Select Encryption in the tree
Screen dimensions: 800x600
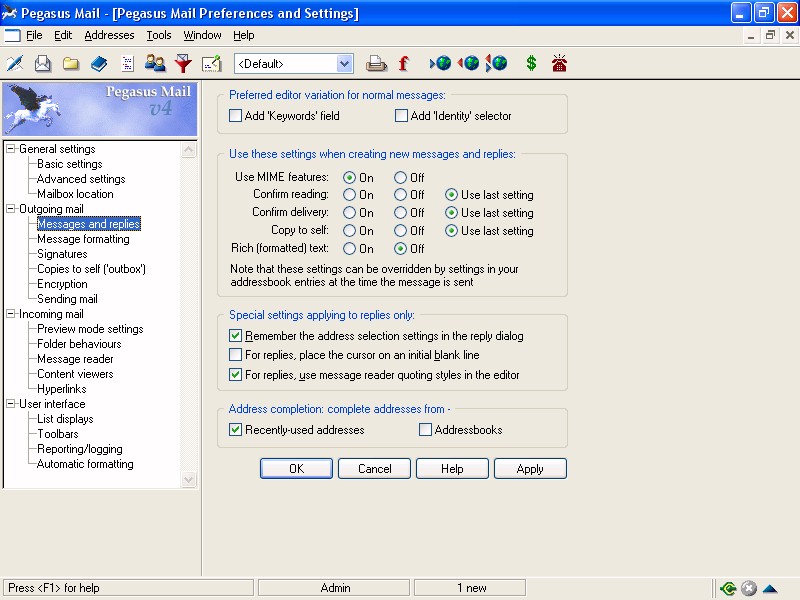pos(62,284)
